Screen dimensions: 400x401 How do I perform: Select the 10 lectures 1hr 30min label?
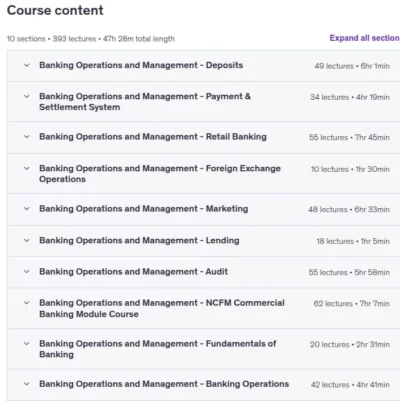pyautogui.click(x=350, y=169)
